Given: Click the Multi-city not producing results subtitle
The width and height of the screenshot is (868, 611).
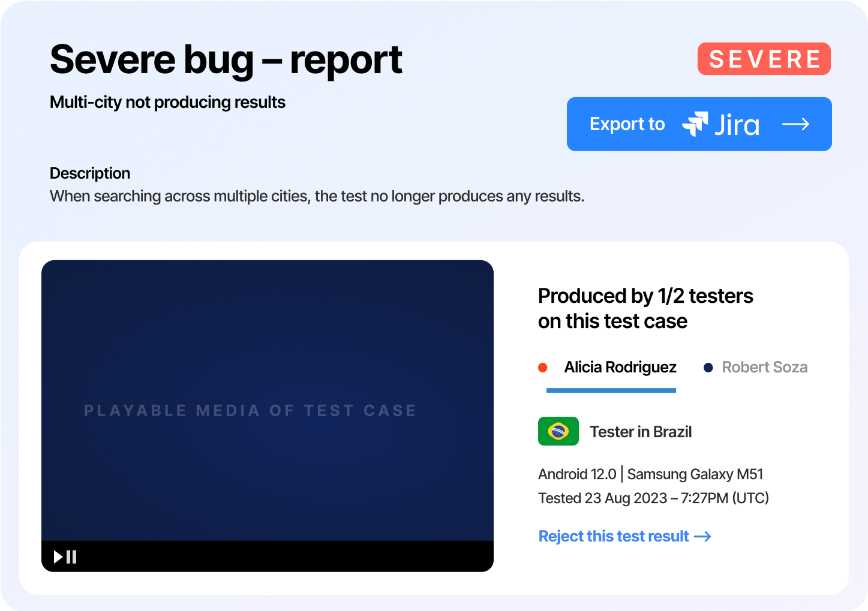Looking at the screenshot, I should pos(167,103).
